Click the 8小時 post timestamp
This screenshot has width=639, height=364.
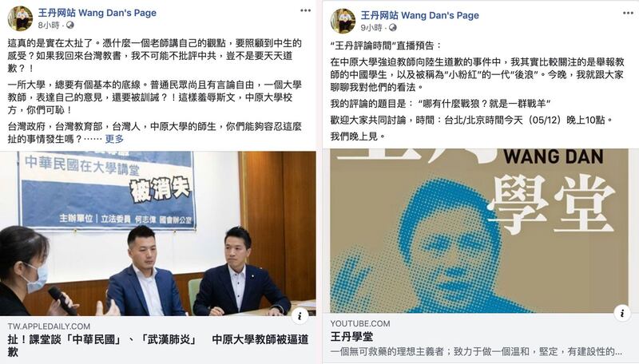49,26
